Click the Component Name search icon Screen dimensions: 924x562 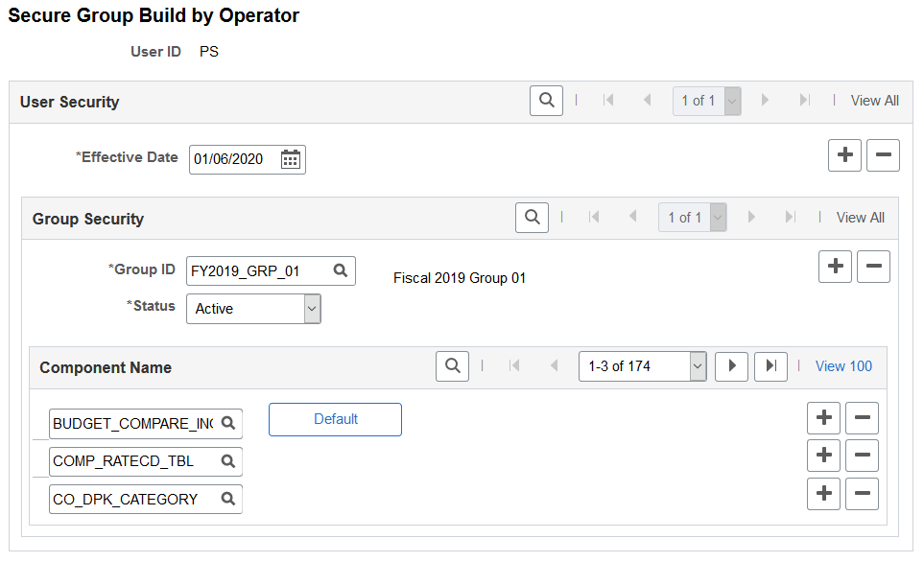pos(452,366)
